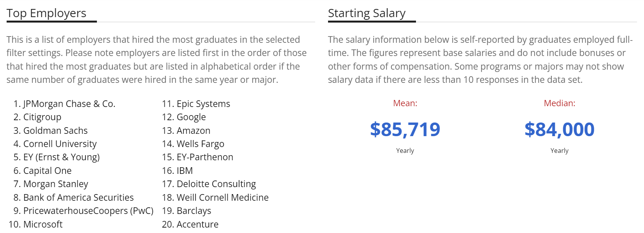Click the red Median label
Image resolution: width=644 pixels, height=233 pixels.
559,103
